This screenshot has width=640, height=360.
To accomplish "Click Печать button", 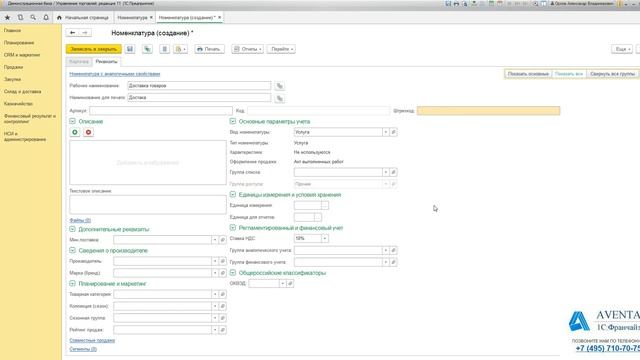I will click(x=209, y=49).
